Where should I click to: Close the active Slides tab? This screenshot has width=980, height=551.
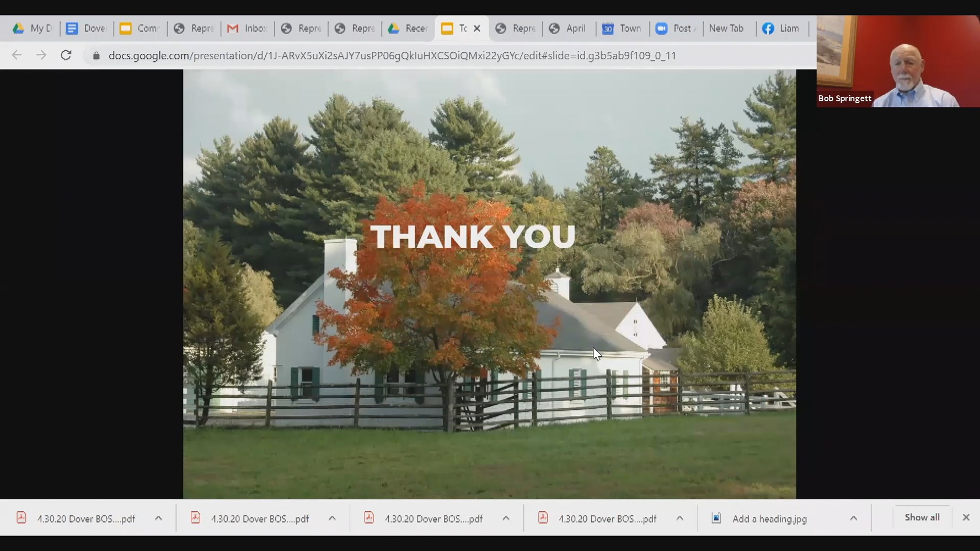(477, 29)
